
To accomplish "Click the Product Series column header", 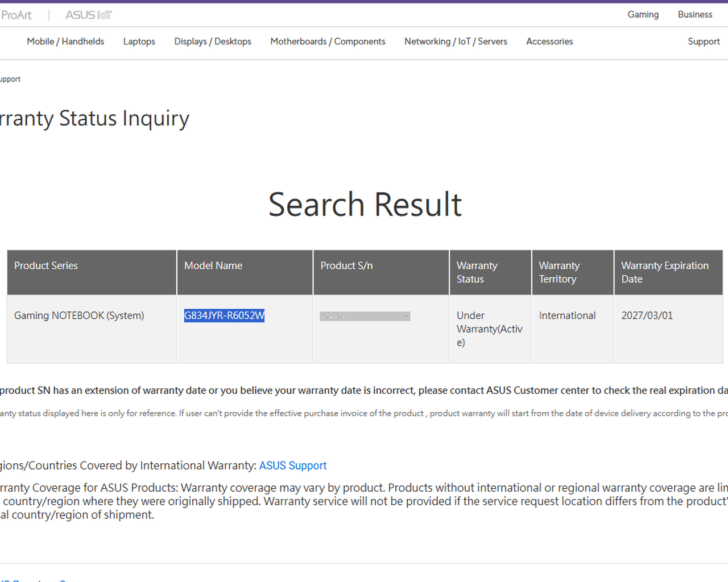I will tap(92, 272).
